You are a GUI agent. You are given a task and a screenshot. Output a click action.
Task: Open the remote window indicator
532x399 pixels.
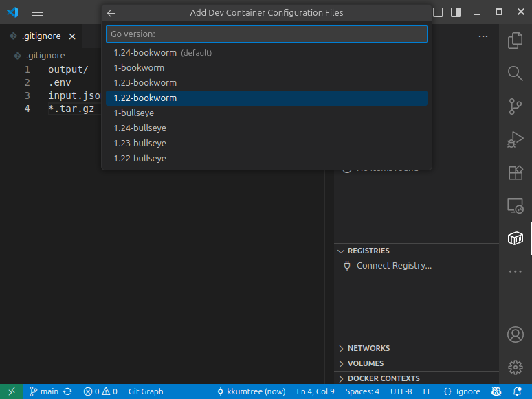[12, 391]
